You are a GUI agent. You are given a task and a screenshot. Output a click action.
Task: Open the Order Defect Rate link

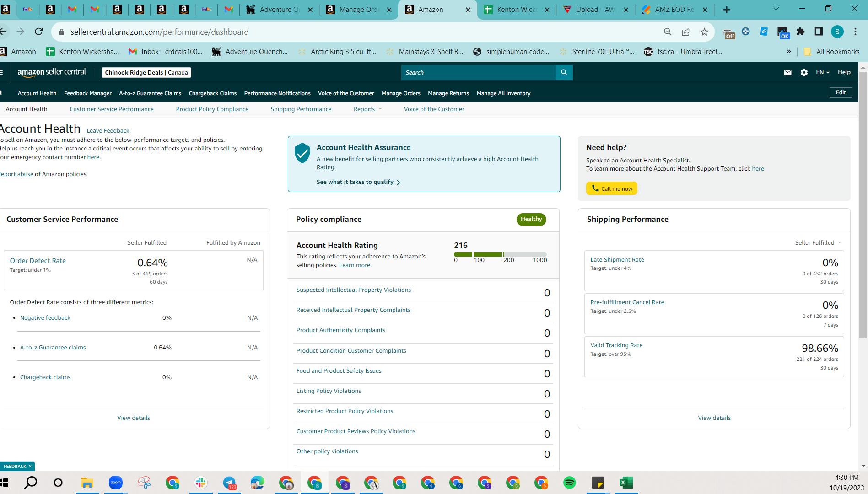point(38,261)
